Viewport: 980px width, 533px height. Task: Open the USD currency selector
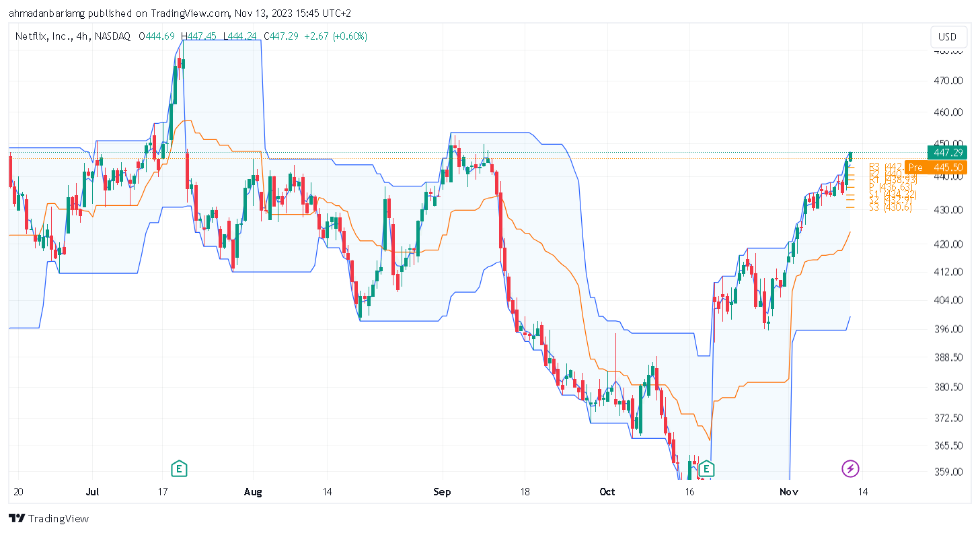point(947,37)
